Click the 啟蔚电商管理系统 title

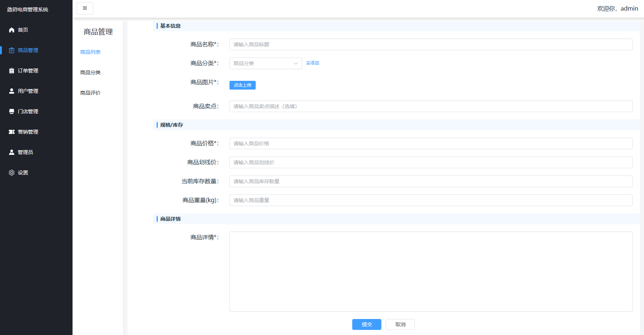tap(28, 9)
